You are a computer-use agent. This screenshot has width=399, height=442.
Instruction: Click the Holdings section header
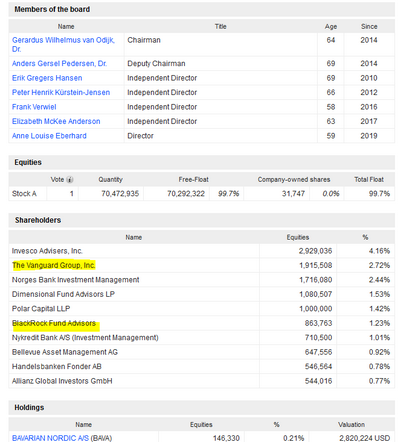click(29, 407)
